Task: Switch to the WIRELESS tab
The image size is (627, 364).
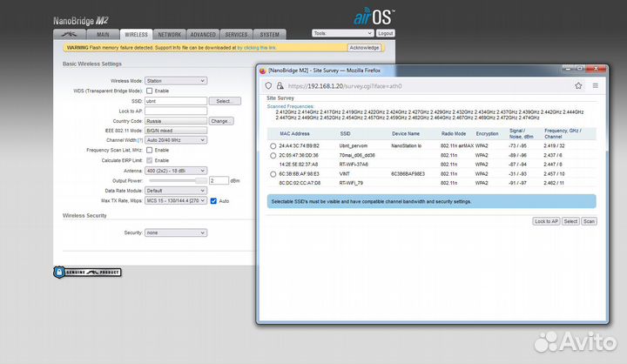Action: pyautogui.click(x=136, y=35)
